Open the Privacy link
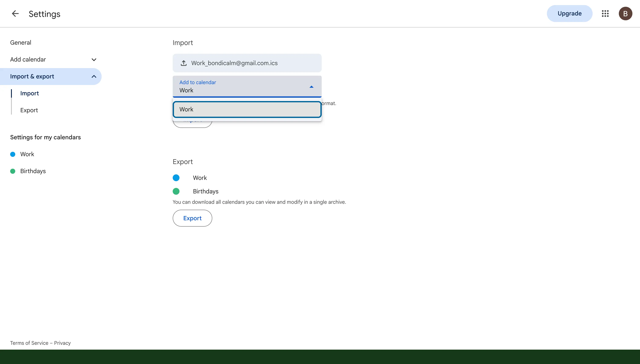 [x=62, y=343]
